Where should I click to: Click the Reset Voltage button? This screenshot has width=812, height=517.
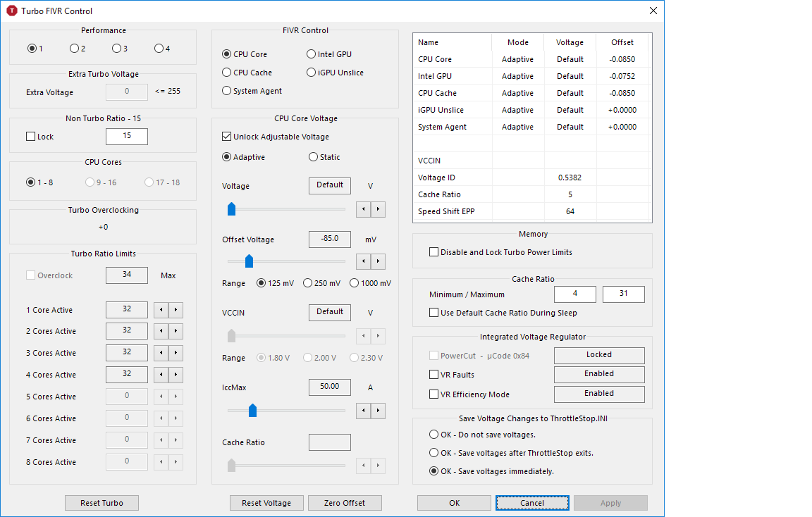pyautogui.click(x=266, y=503)
